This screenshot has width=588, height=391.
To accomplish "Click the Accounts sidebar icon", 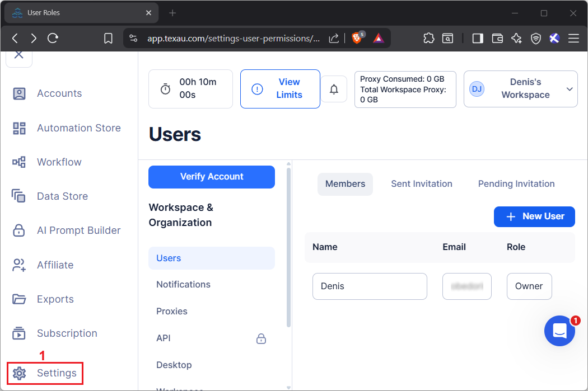I will [20, 93].
